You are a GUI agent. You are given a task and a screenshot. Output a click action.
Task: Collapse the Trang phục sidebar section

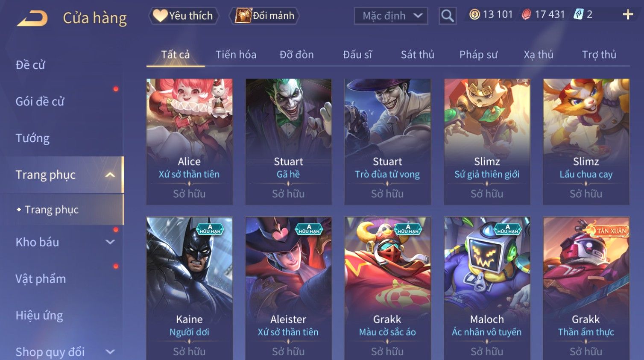coord(110,175)
